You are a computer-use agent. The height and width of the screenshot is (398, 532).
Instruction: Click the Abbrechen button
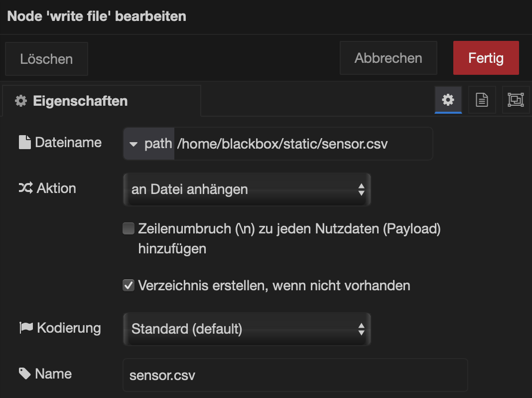[388, 58]
